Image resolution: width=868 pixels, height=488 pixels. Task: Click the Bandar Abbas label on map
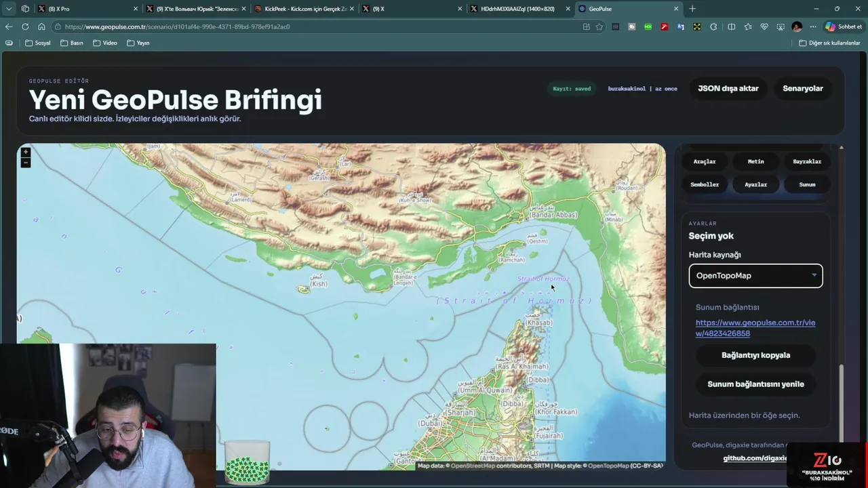click(x=554, y=215)
